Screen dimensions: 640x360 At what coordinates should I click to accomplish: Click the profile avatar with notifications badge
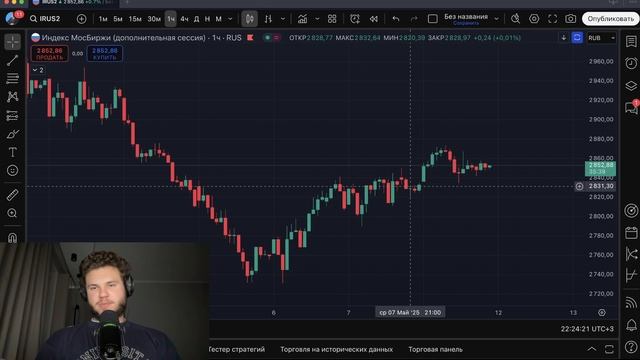click(12, 18)
